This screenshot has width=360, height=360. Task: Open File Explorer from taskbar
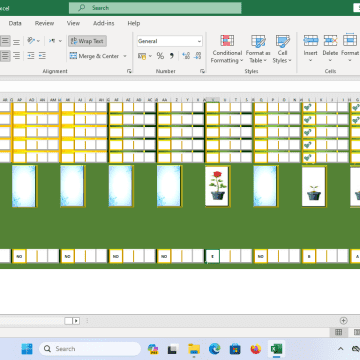pos(194,349)
